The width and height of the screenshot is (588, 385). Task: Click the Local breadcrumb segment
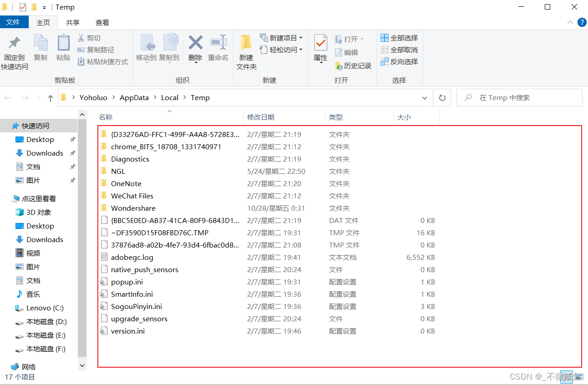(x=170, y=97)
